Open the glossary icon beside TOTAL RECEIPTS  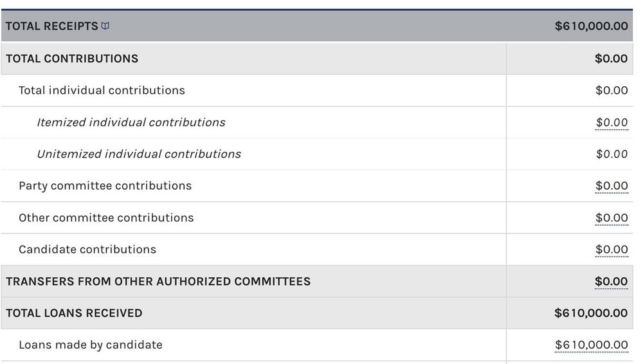(x=105, y=26)
